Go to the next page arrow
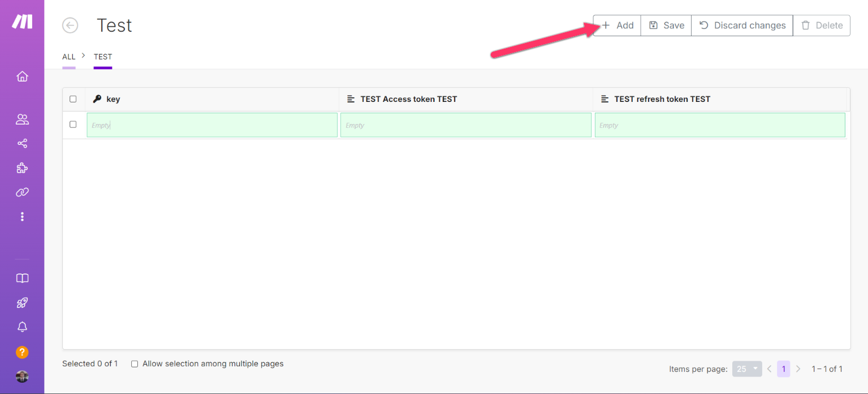This screenshot has width=868, height=394. coord(798,369)
